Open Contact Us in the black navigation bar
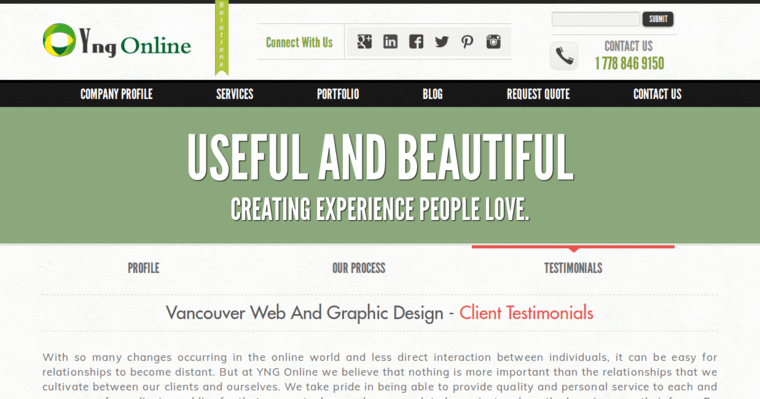The image size is (760, 399). (x=657, y=94)
